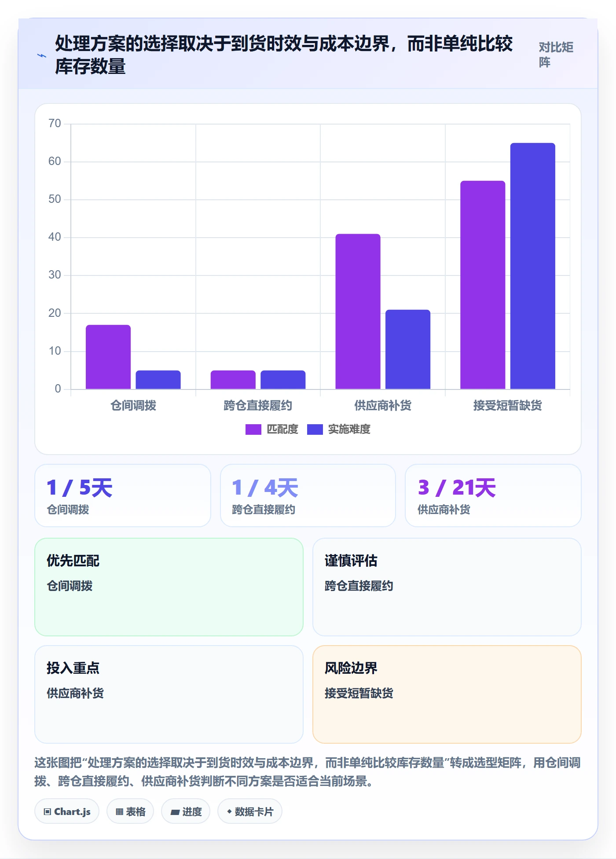Click the purple 接受短暂缺货 匹配度 bar
Image resolution: width=616 pixels, height=859 pixels.
tap(483, 285)
